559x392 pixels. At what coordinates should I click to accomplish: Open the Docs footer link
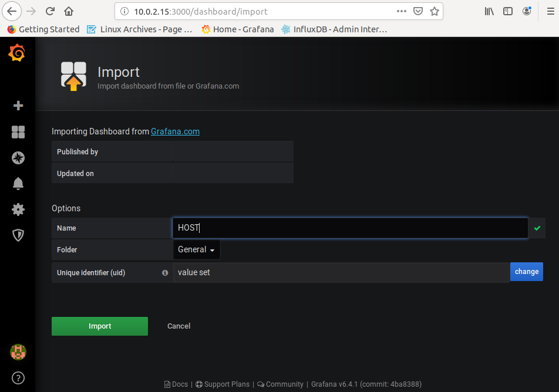[176, 384]
